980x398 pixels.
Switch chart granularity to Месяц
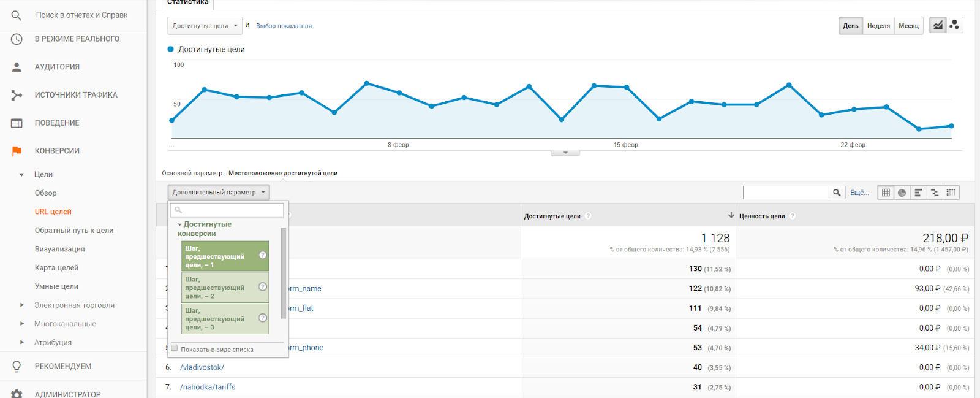pyautogui.click(x=908, y=26)
